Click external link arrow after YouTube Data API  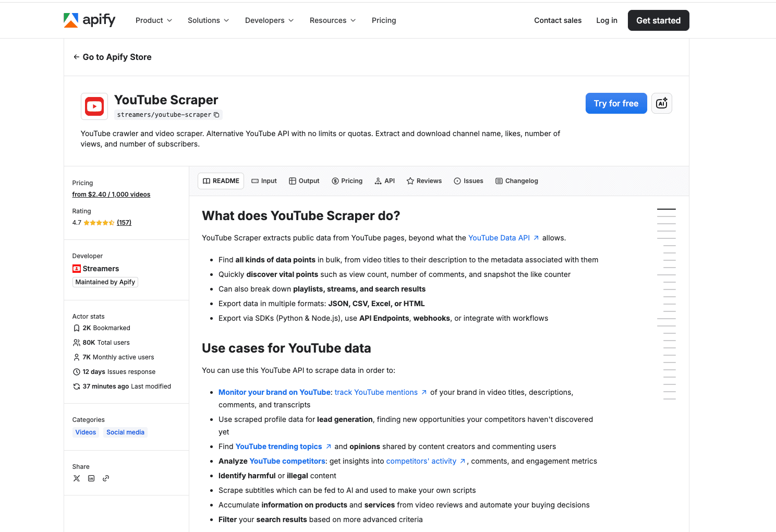pyautogui.click(x=536, y=238)
